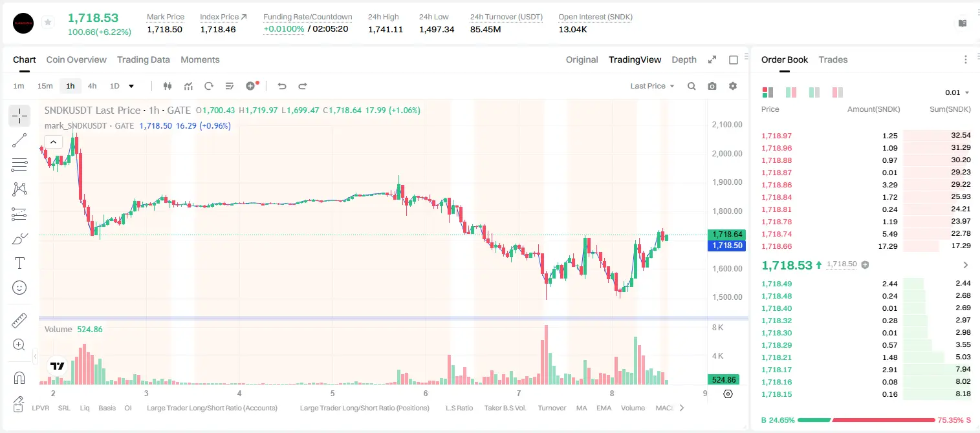This screenshot has height=433, width=980.
Task: Open chart settings gear icon
Action: click(733, 86)
